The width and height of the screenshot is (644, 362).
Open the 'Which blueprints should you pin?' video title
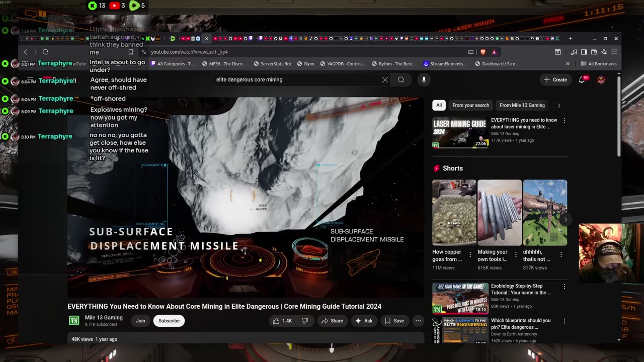pos(521,324)
